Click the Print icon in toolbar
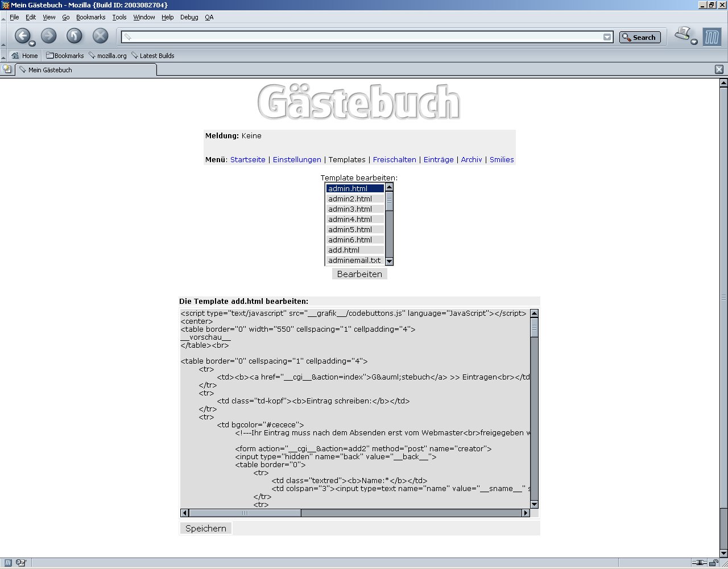 [x=682, y=34]
